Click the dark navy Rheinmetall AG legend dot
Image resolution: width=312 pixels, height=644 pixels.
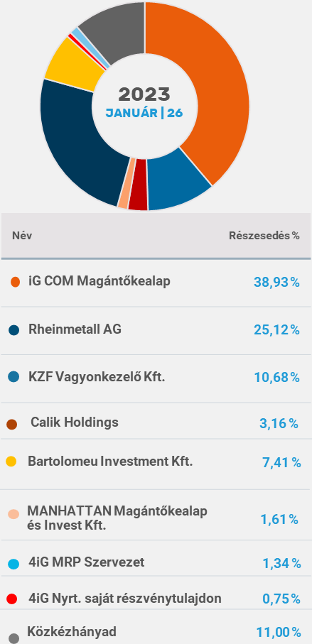(14, 329)
